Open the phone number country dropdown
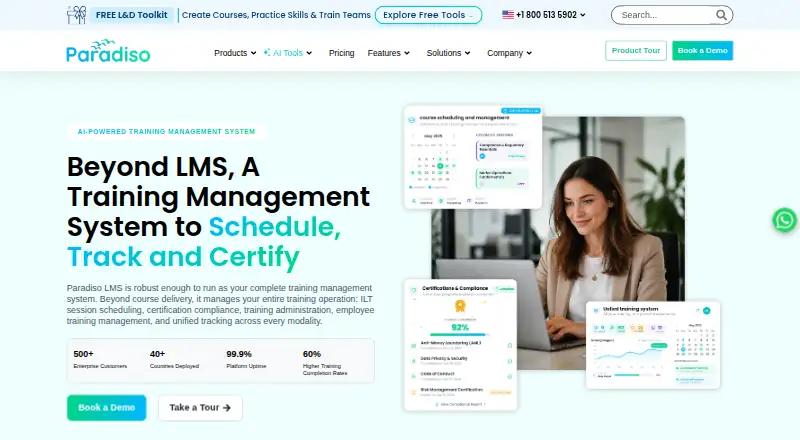 [583, 15]
